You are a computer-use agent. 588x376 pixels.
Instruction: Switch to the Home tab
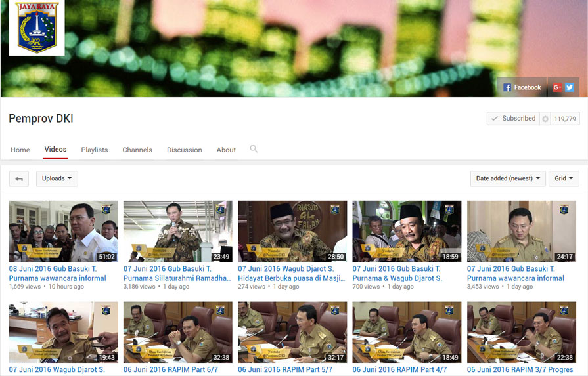click(20, 150)
